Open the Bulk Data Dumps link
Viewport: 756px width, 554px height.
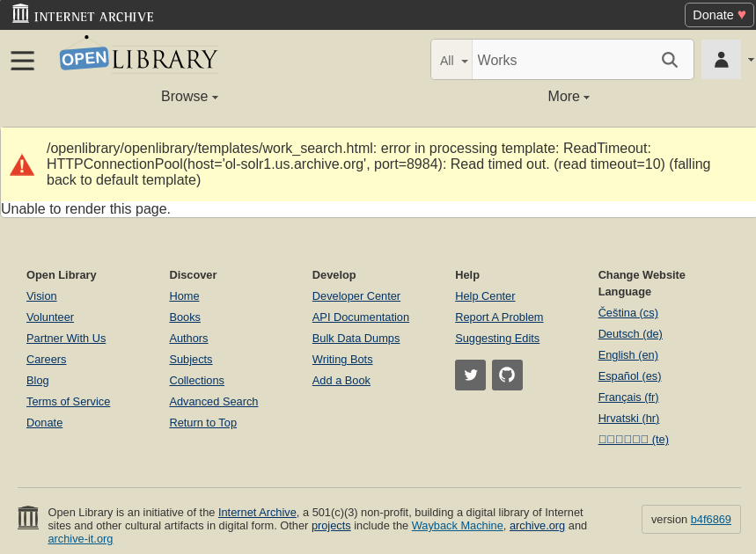[x=356, y=339]
